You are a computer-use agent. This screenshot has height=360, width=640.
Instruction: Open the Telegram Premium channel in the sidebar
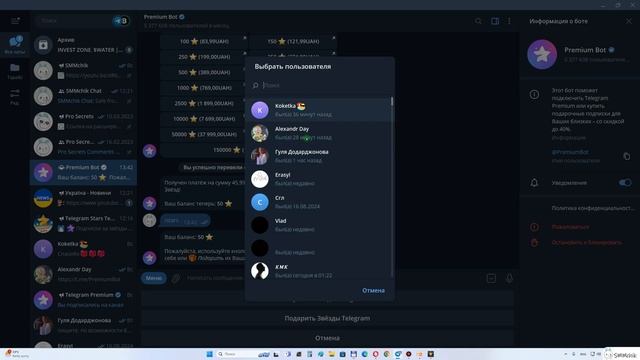click(x=83, y=300)
